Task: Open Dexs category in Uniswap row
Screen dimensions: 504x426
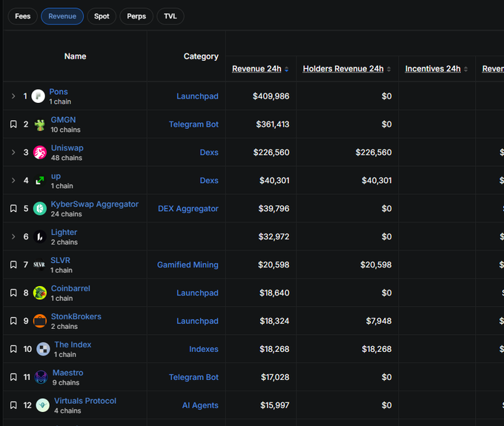Action: pos(209,153)
